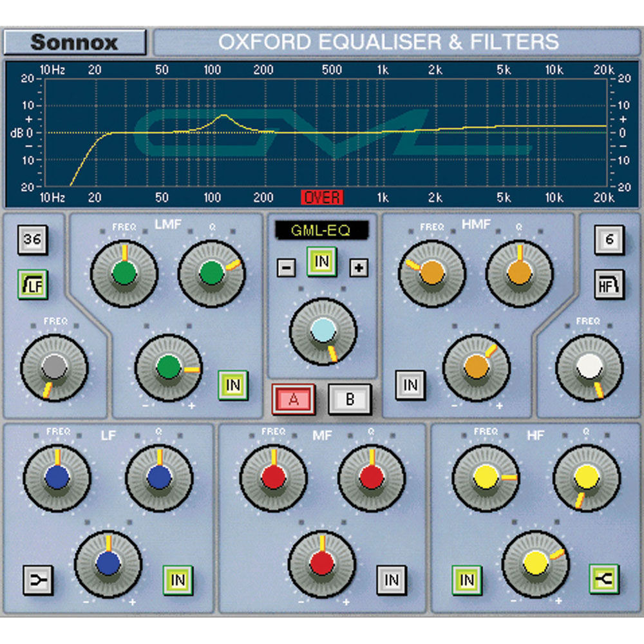
Task: Click the HMF section label
Action: click(x=477, y=224)
